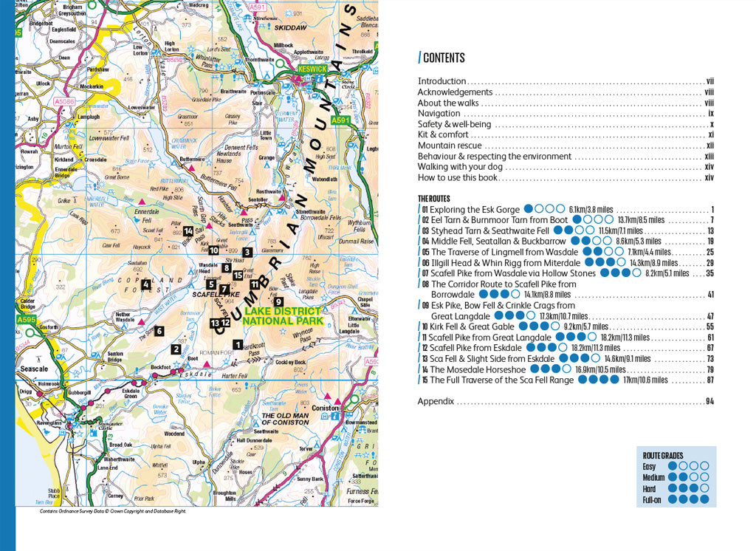
Task: Select marker 6 along the Wast Water screes
Action: coord(159,331)
